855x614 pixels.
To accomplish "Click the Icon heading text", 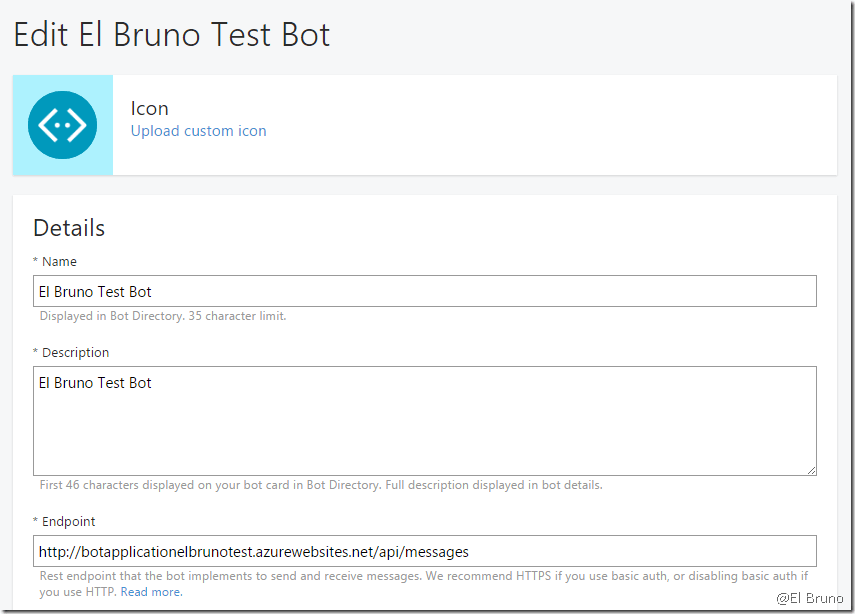I will (x=149, y=108).
